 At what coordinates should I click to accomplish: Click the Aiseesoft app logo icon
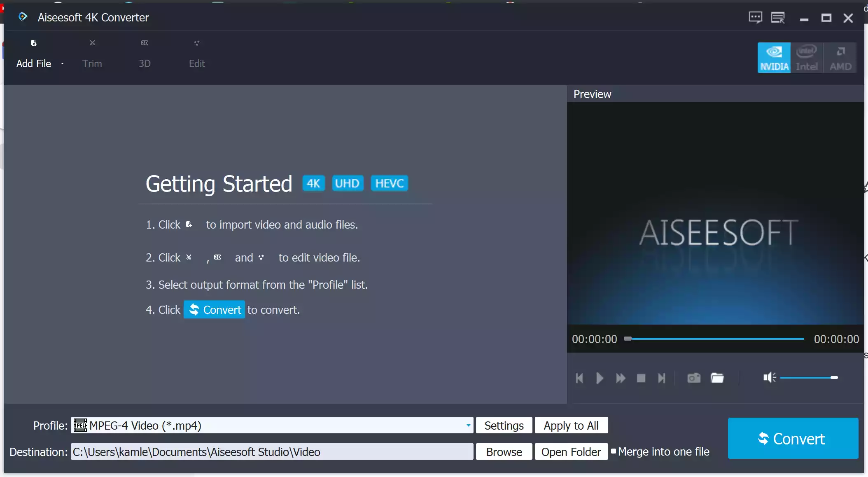coord(23,17)
